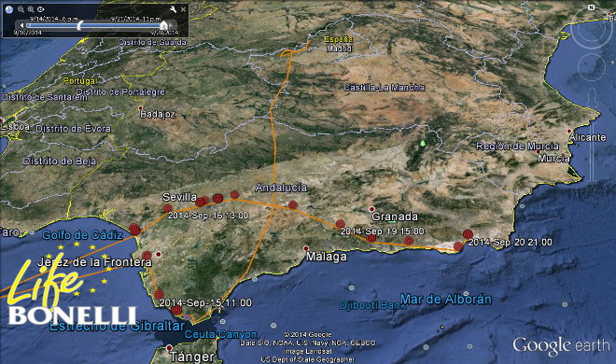Click the red marker on the Golfo de Cádiz coast

134,229
